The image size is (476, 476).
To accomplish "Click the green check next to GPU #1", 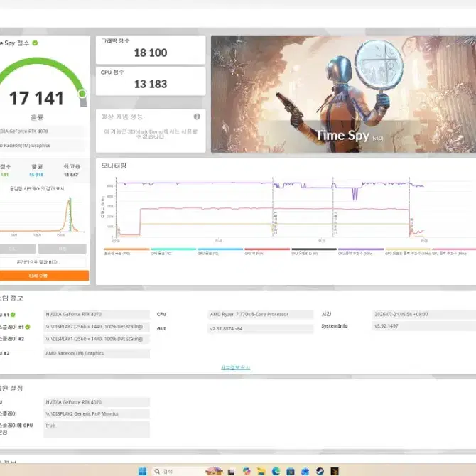I will (13, 315).
